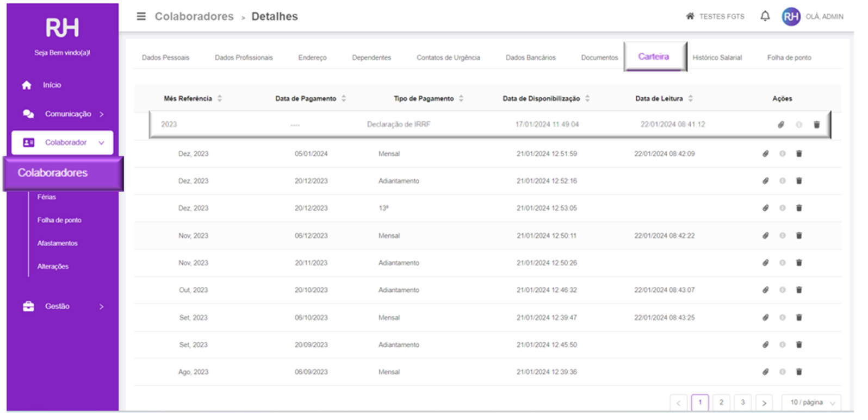Sort by Data de Leitura column arrows
868x420 pixels.
[x=690, y=98]
